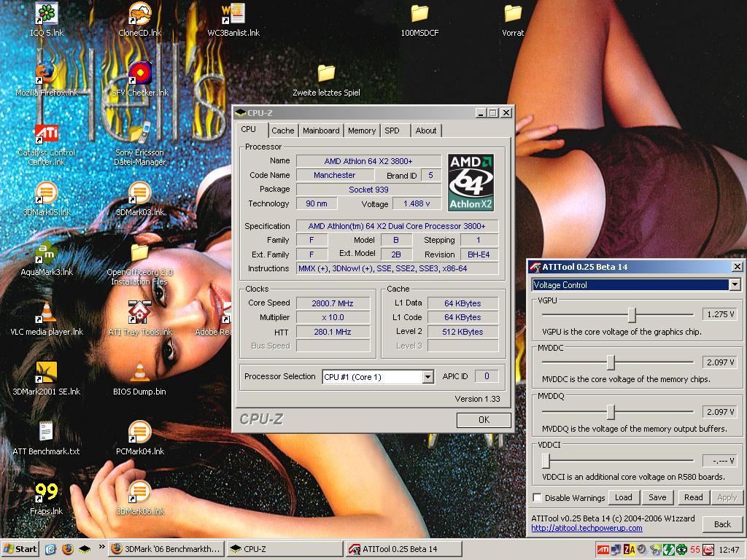747x560 pixels.
Task: Switch to the Memory tab in CPU-Z
Action: point(362,131)
